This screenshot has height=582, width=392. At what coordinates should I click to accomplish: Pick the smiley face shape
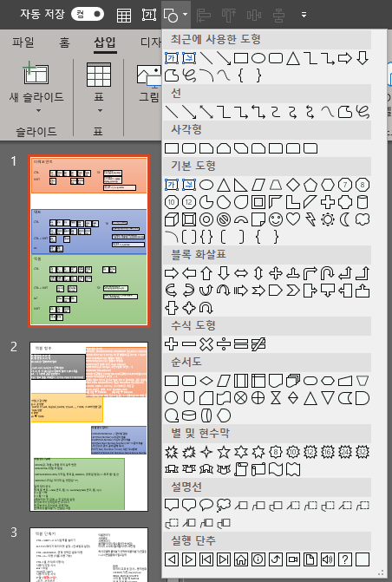pos(276,219)
